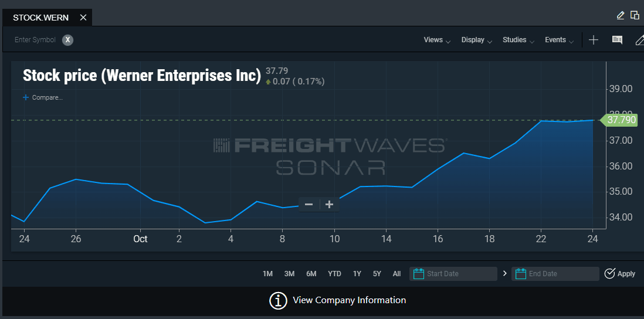Viewport: 644px width, 319px height.
Task: Select the YTD time range
Action: coord(334,274)
